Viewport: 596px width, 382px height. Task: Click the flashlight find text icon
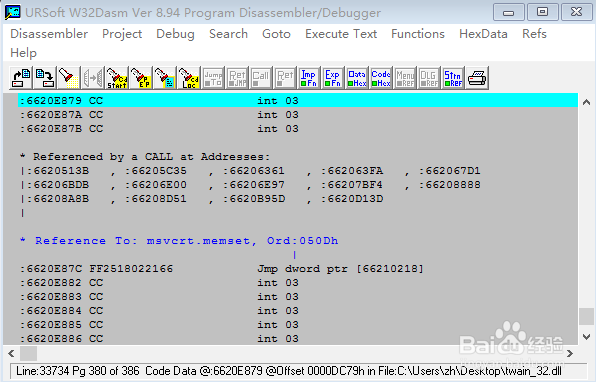coord(68,78)
